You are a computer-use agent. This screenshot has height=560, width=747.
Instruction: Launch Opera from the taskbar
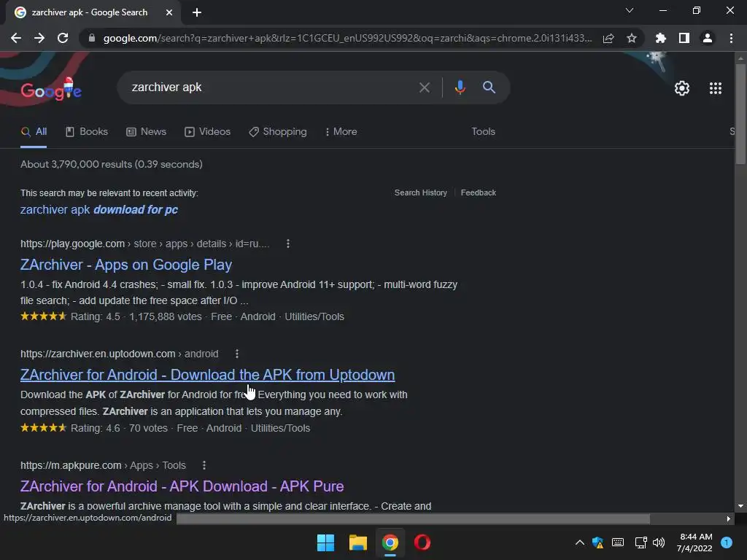coord(422,542)
